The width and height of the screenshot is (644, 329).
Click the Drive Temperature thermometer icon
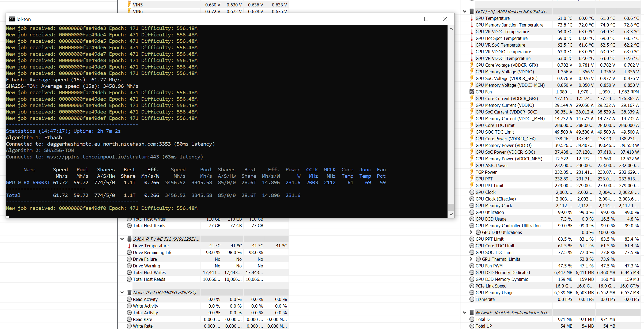pos(129,246)
